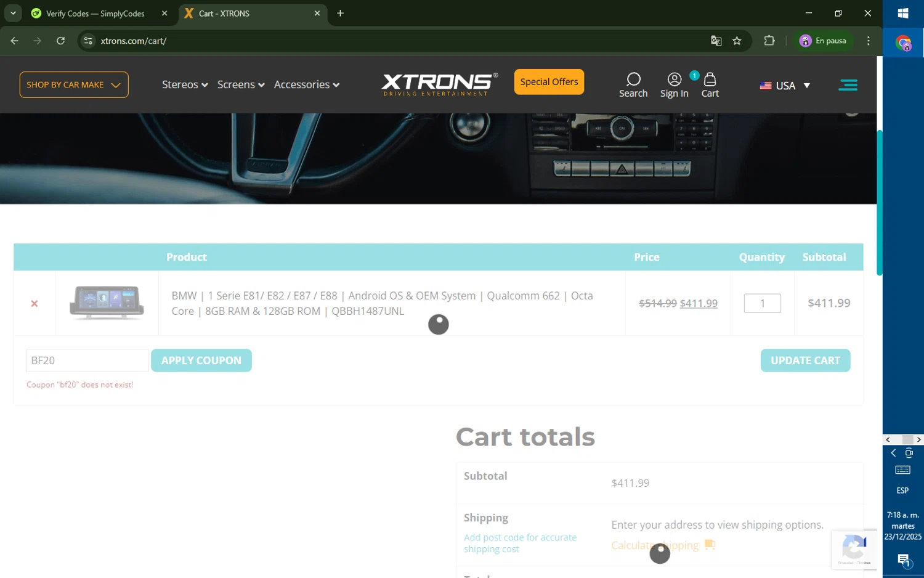Image resolution: width=924 pixels, height=578 pixels.
Task: Select the Cart - XTRONS tab
Action: coord(246,14)
